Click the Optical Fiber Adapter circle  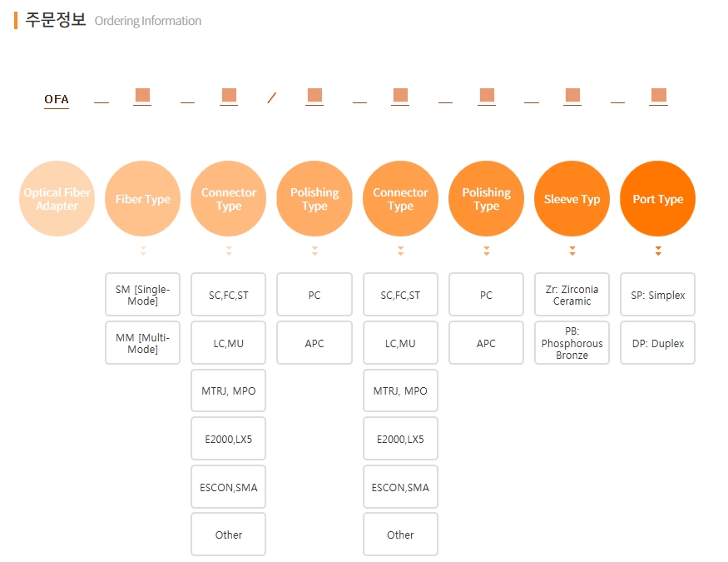click(x=57, y=199)
